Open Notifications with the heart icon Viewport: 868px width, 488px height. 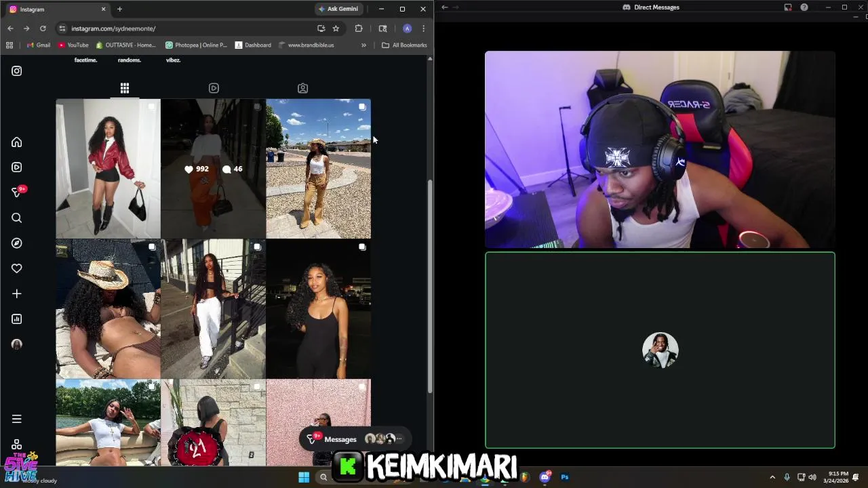tap(17, 268)
